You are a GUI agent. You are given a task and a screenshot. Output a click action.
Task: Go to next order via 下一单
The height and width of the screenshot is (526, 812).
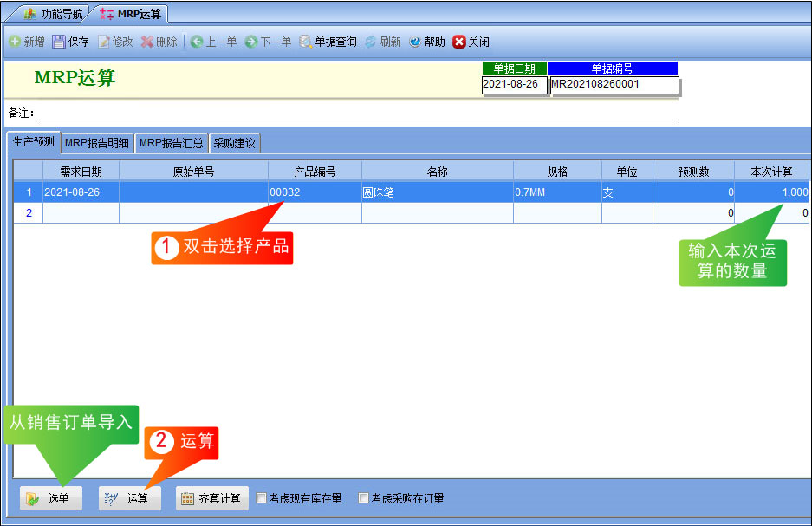268,42
